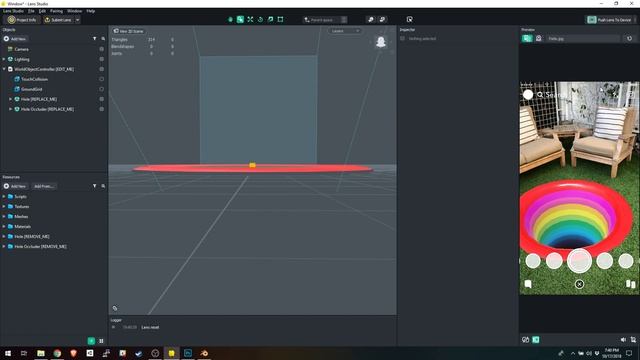640x360 pixels.
Task: Click the Add From button in Resources
Action: [x=44, y=186]
